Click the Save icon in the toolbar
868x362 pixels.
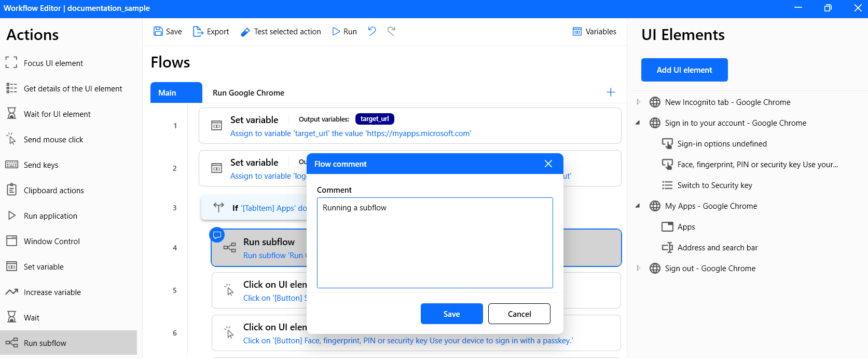pos(158,31)
